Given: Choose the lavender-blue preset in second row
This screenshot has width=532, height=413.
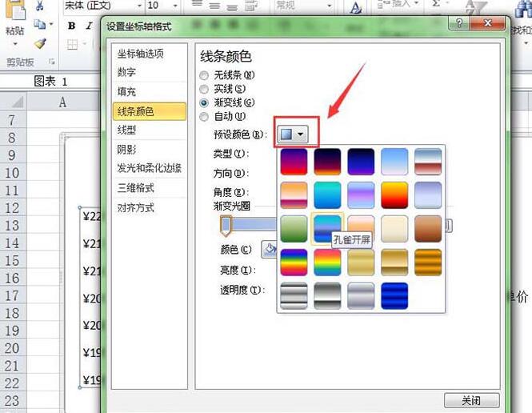Looking at the screenshot, I should coord(361,195).
